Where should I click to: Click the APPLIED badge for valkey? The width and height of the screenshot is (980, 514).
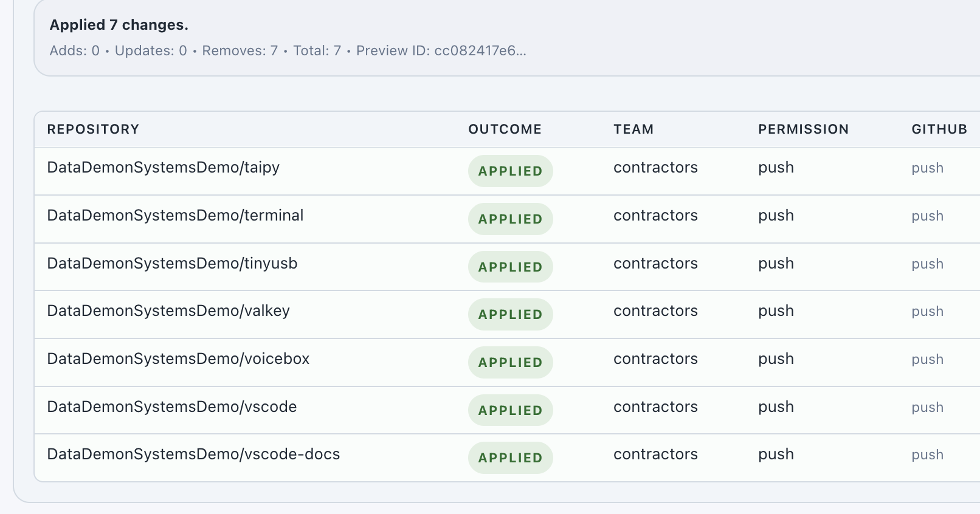[510, 315]
